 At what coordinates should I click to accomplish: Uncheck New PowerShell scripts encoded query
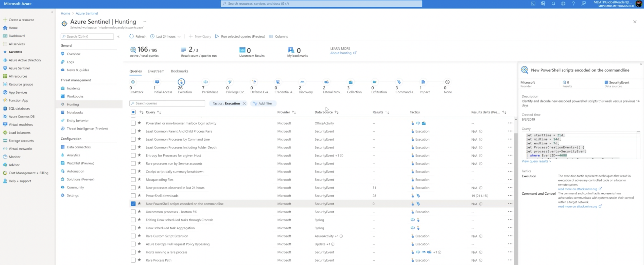coord(133,204)
